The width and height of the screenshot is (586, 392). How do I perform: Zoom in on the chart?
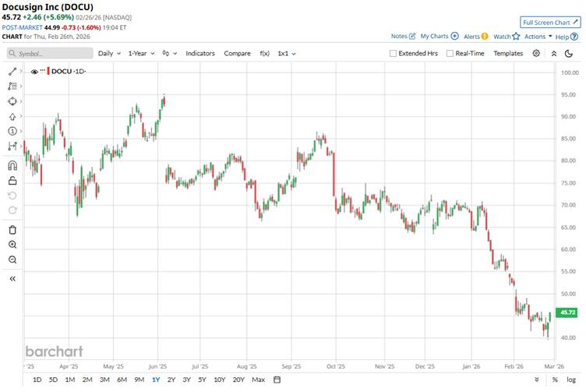12,245
